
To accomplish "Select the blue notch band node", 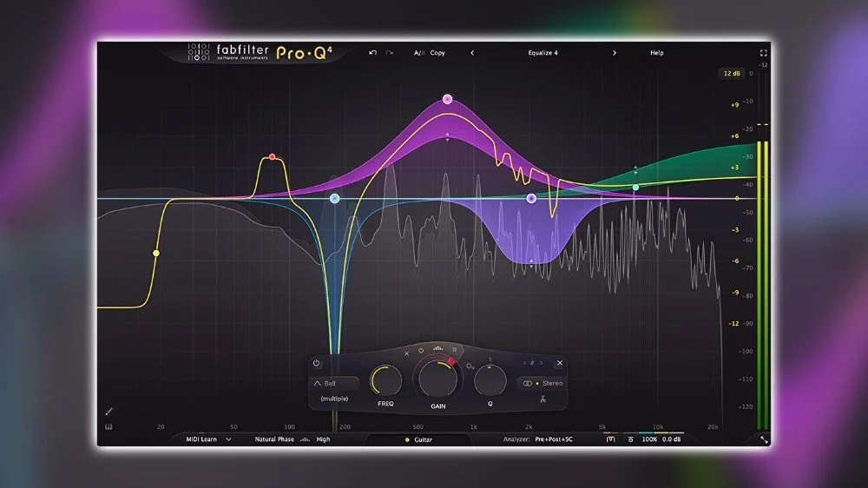I will tap(334, 198).
